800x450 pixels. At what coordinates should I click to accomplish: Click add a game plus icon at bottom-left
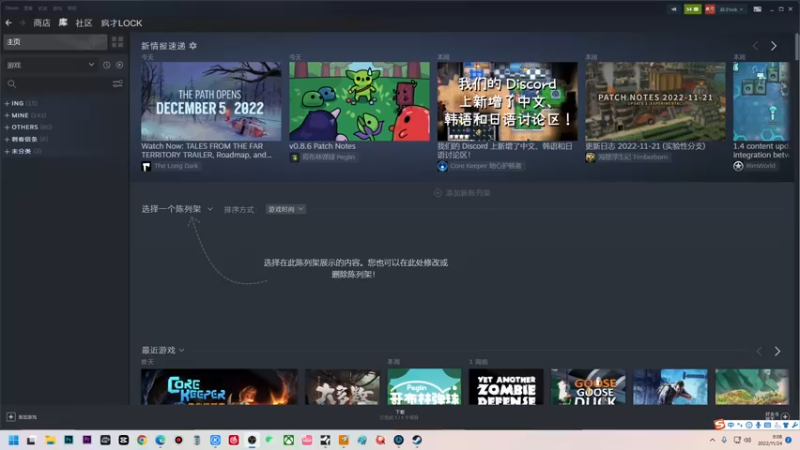(11, 417)
